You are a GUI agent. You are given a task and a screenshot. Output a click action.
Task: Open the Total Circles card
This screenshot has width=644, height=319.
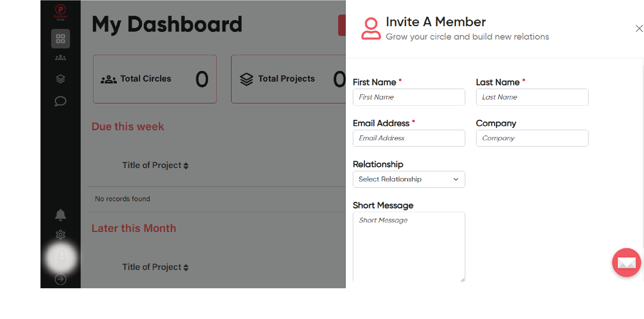(155, 79)
